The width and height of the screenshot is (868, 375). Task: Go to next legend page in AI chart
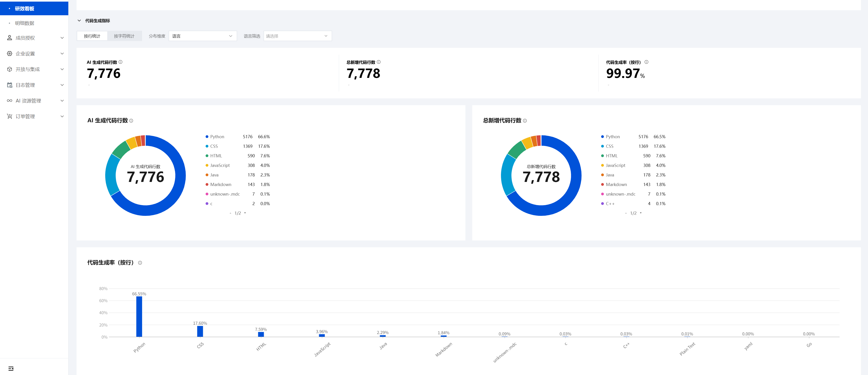pyautogui.click(x=245, y=213)
